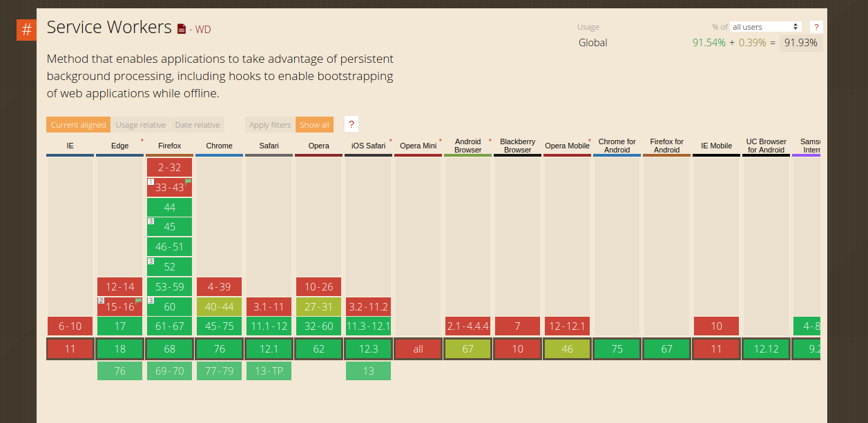Select the Current aligned view
The width and height of the screenshot is (868, 423).
pyautogui.click(x=78, y=125)
